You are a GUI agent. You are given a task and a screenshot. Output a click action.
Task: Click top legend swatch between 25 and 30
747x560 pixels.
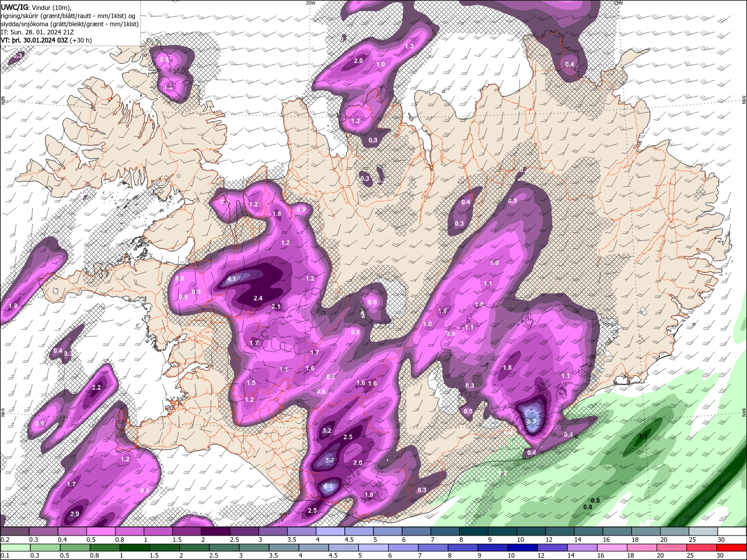click(703, 531)
